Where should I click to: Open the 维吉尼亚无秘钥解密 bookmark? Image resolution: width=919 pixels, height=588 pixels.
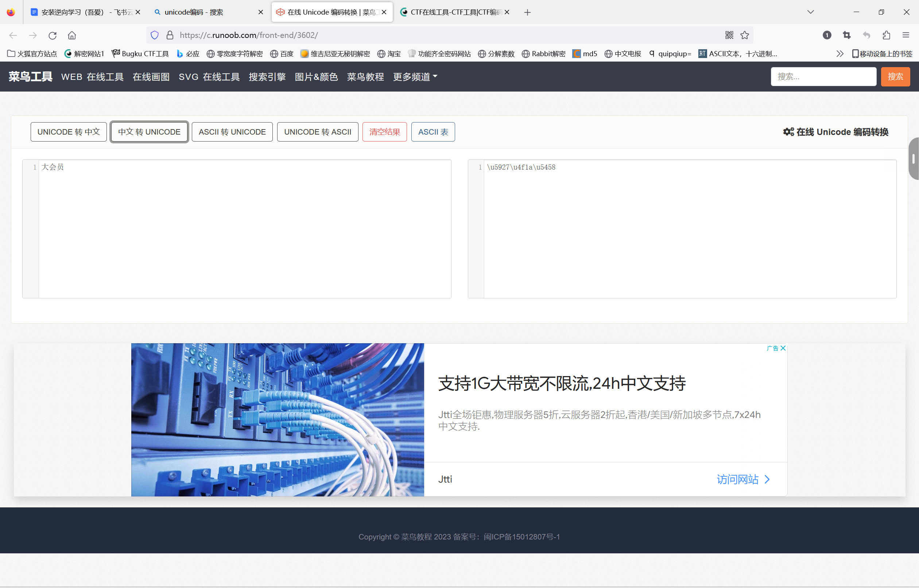(335, 54)
